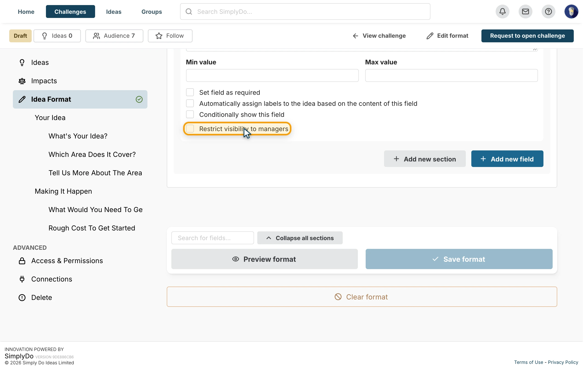Click the pencil icon next to Edit format
Viewport: 588px width, 368px height.
click(x=430, y=36)
